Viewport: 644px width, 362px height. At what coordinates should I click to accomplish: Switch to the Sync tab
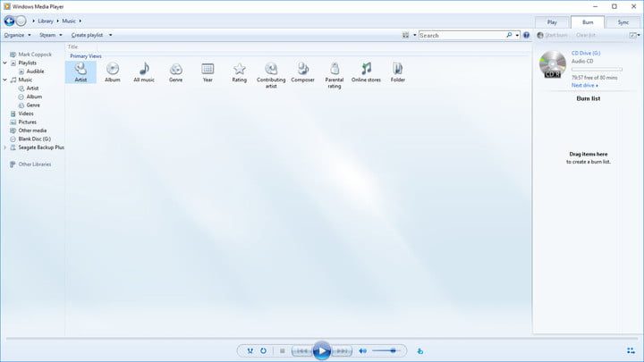(623, 21)
